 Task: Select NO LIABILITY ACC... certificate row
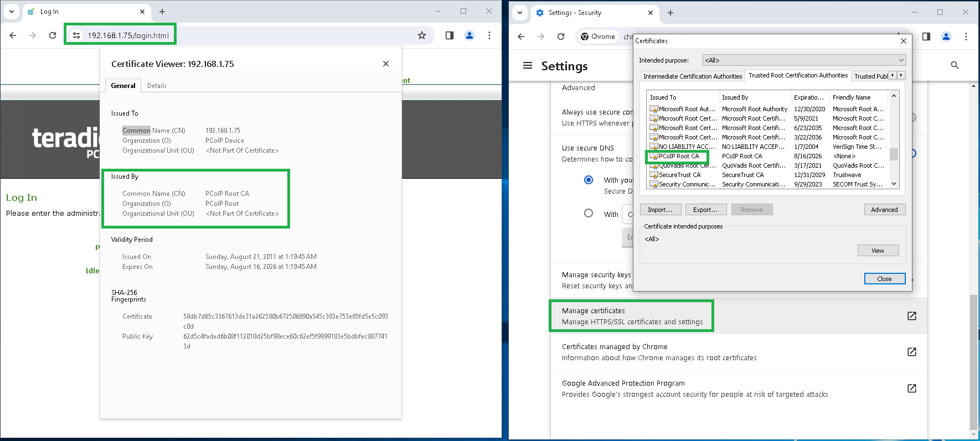point(767,147)
